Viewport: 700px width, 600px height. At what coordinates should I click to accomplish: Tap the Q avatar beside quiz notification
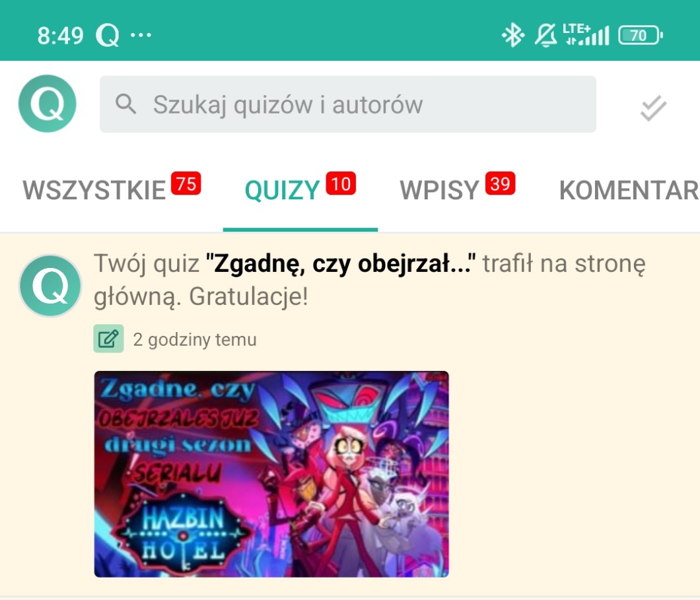pyautogui.click(x=50, y=286)
